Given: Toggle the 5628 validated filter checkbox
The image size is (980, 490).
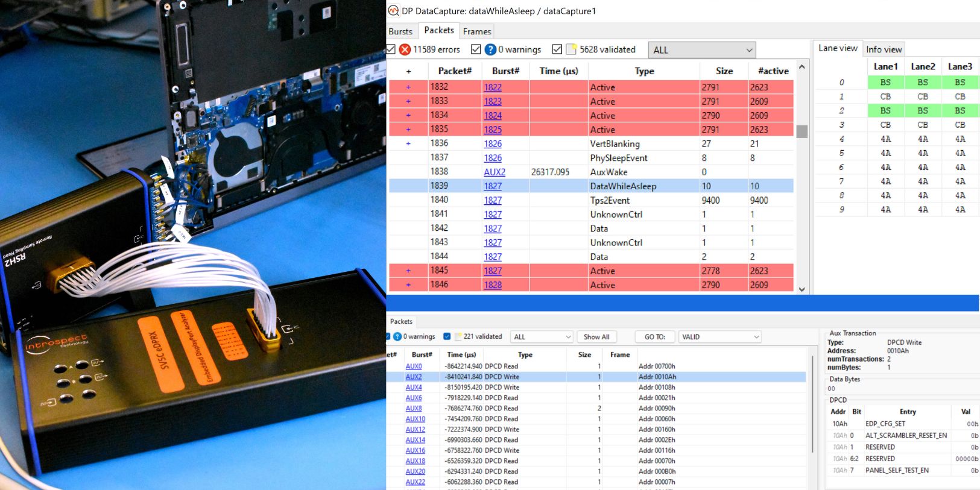Looking at the screenshot, I should [x=557, y=49].
